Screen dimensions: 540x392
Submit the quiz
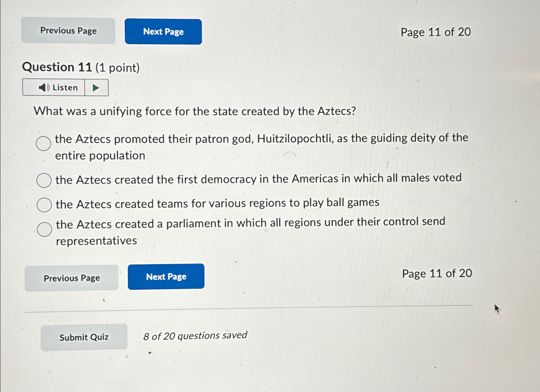pyautogui.click(x=84, y=337)
